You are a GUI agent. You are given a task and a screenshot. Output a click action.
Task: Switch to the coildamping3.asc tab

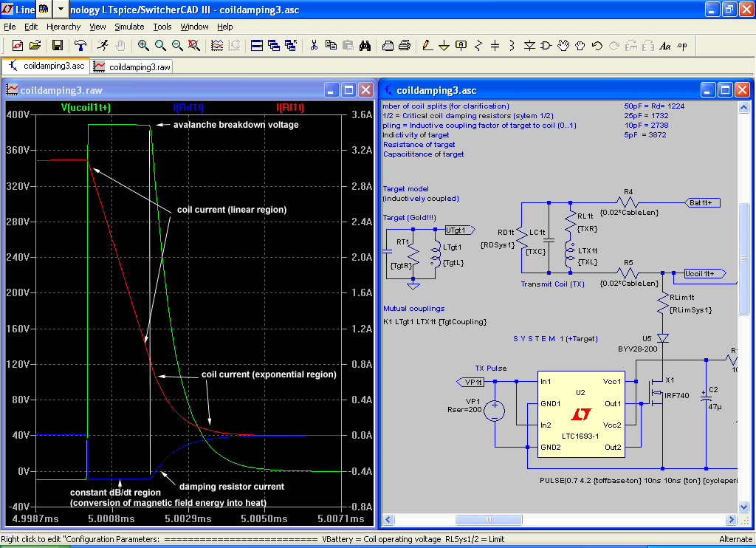pyautogui.click(x=46, y=66)
